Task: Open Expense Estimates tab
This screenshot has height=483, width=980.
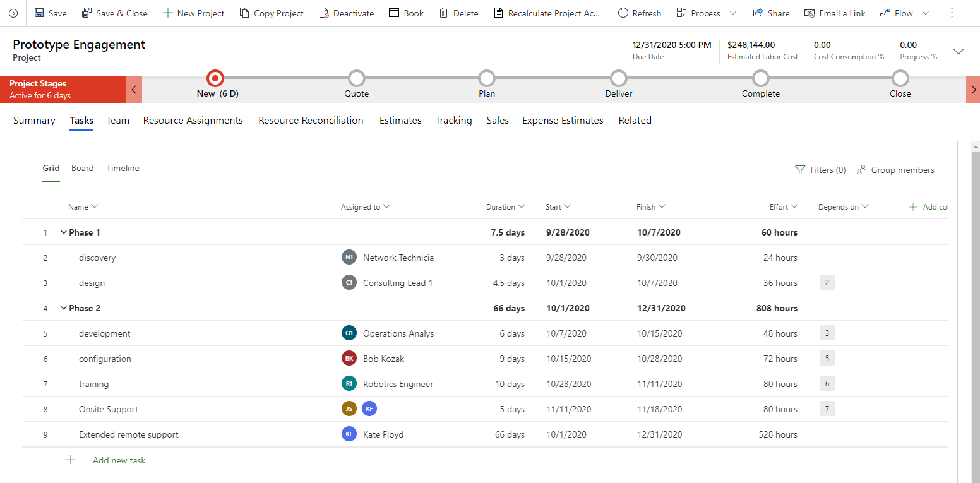Action: (x=563, y=121)
